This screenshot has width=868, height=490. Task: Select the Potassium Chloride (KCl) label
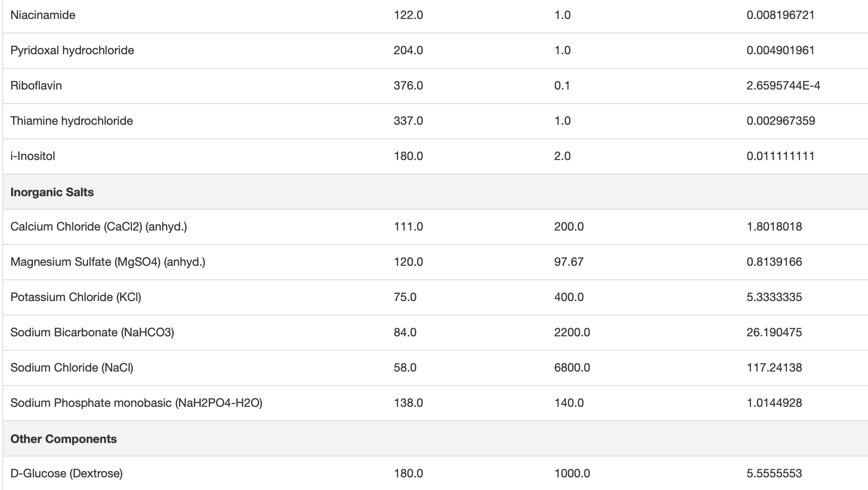click(76, 297)
